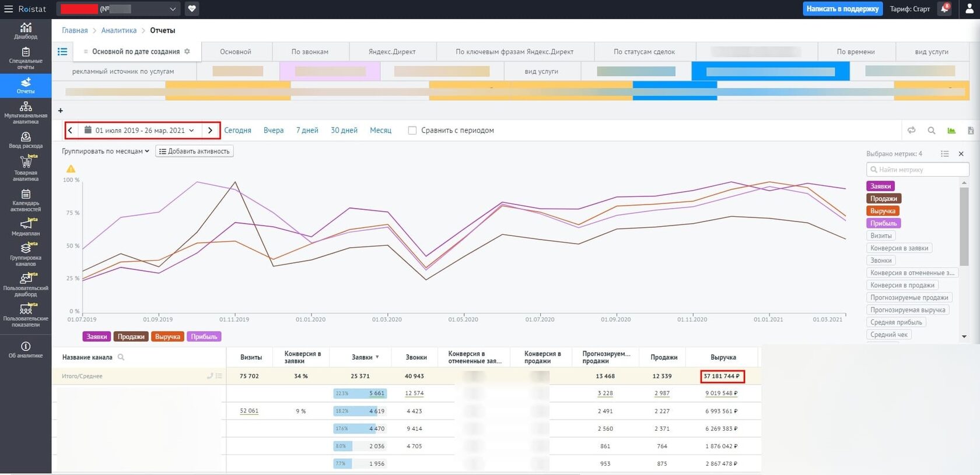This screenshot has height=475, width=980.
Task: Open Товарная аналитика in sidebar
Action: tap(26, 169)
